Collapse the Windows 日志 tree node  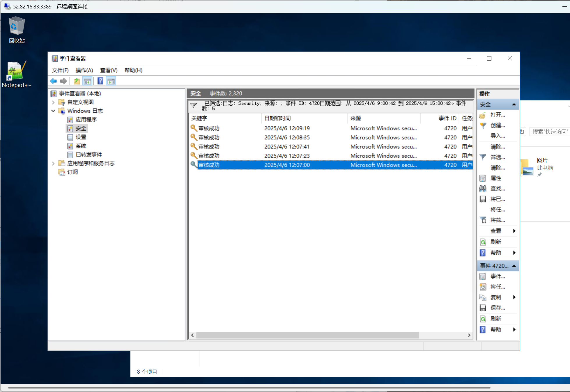[x=53, y=111]
